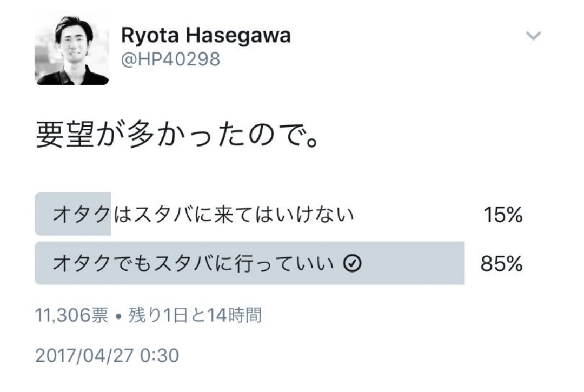
Task: Click the 85% result label
Action: [501, 264]
